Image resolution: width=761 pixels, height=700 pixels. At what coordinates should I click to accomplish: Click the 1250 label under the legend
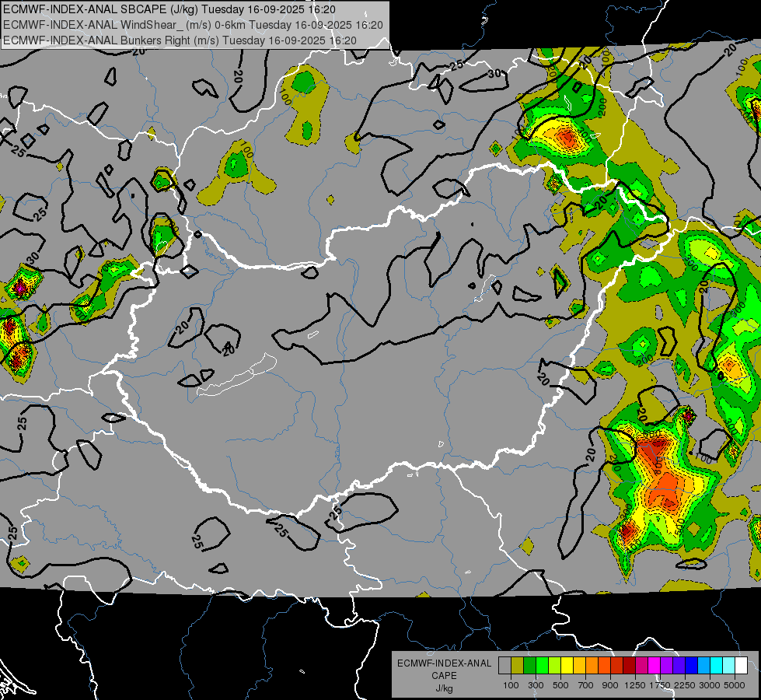coord(635,685)
